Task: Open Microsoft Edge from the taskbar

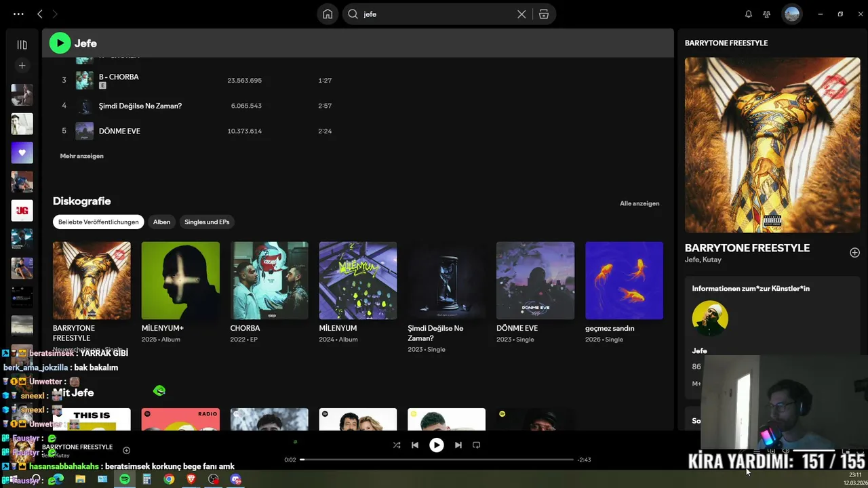Action: 57,479
